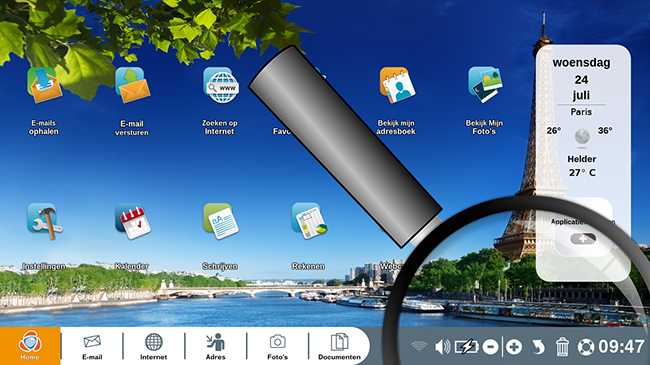Open the trash bin icon

[562, 346]
